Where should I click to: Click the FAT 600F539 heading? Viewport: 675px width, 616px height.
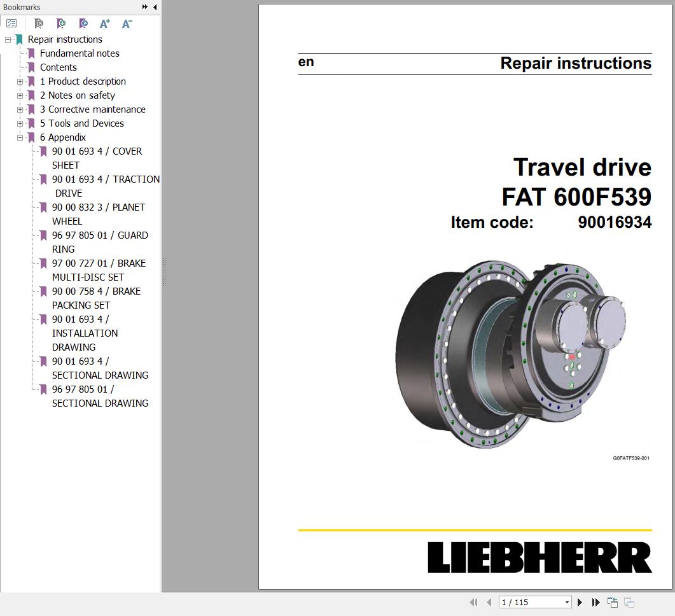pos(576,197)
